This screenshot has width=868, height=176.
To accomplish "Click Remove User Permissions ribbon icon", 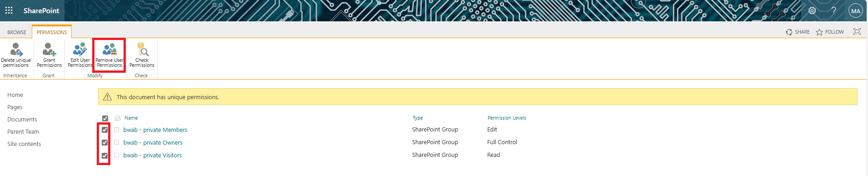I will pyautogui.click(x=109, y=55).
